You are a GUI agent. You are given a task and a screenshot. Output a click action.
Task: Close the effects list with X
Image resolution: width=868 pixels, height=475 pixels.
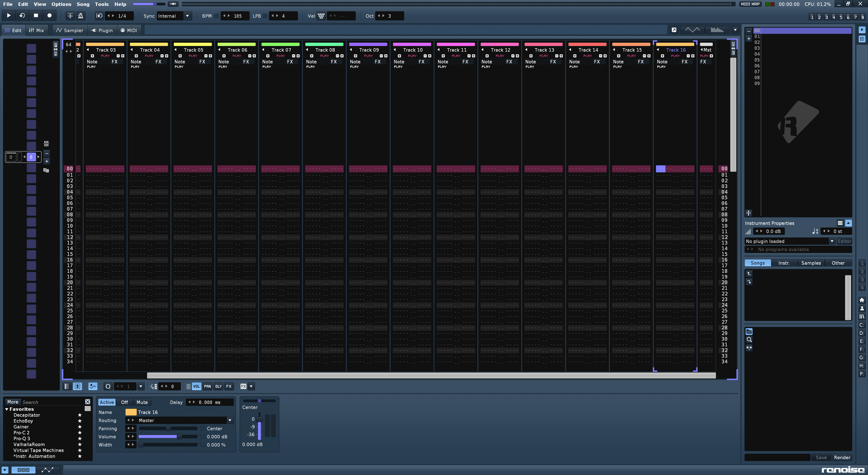pyautogui.click(x=88, y=402)
